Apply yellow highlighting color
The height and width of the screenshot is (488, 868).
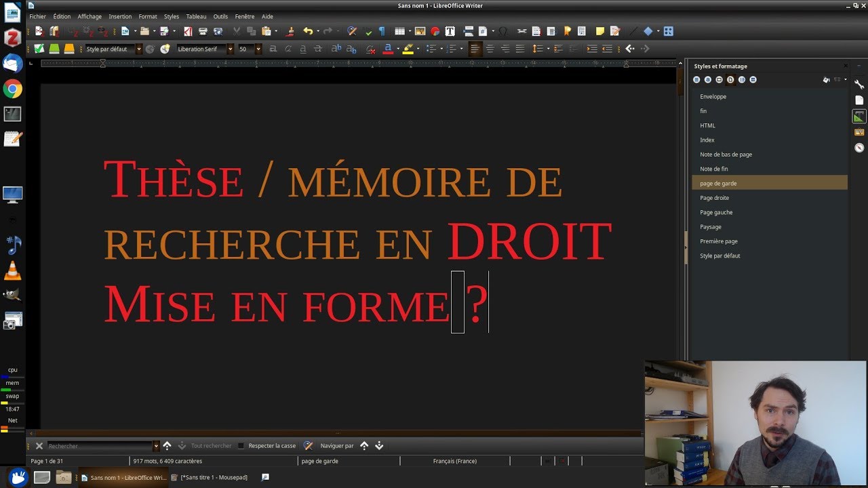408,49
